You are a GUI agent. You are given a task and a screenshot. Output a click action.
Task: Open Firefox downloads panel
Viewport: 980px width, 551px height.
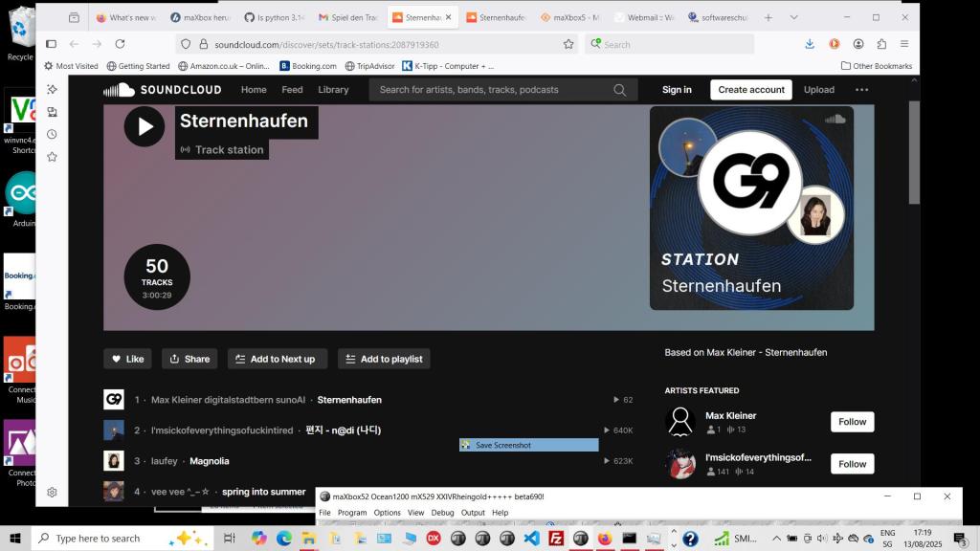(x=809, y=44)
